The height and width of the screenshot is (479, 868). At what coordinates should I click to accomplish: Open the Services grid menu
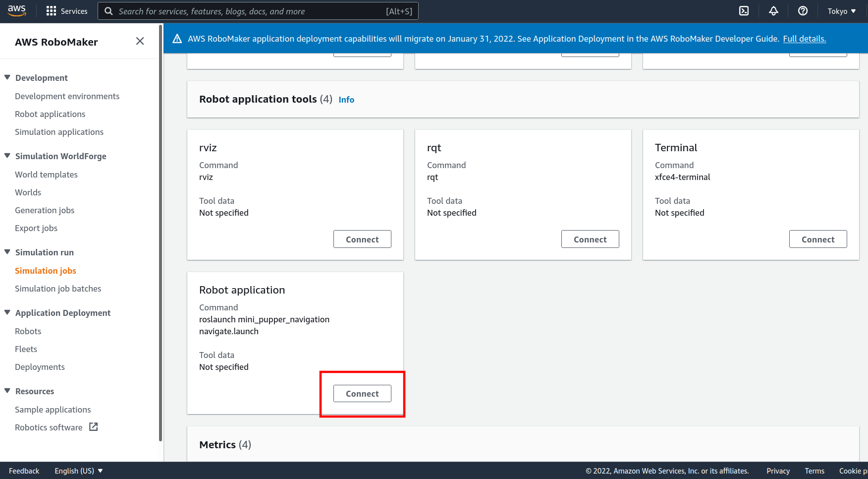pyautogui.click(x=66, y=11)
